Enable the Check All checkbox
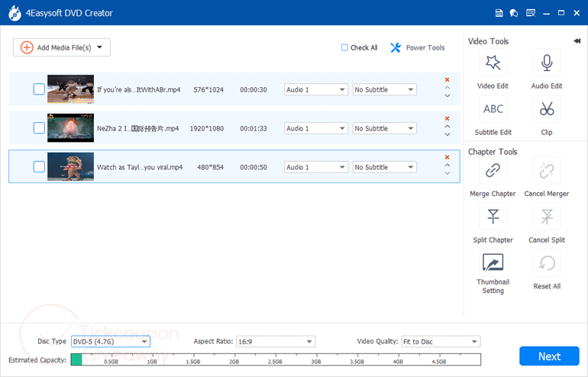The width and height of the screenshot is (588, 377). click(344, 47)
